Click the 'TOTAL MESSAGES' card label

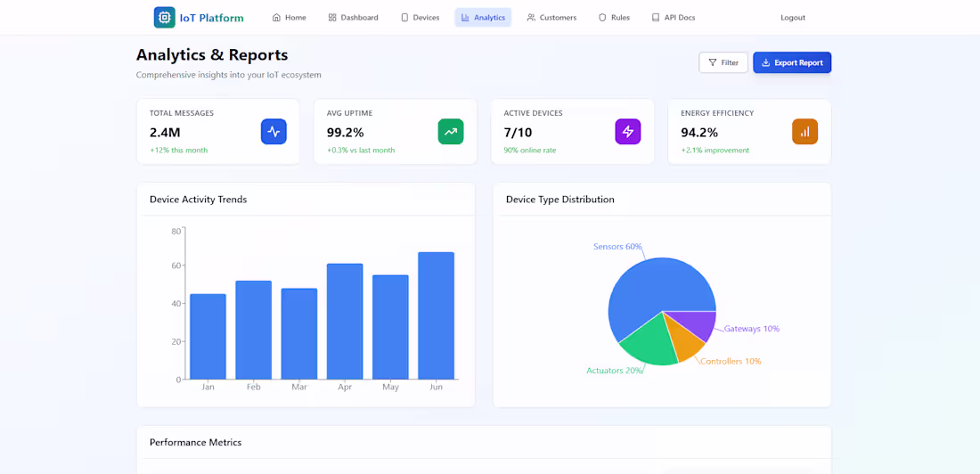click(182, 113)
